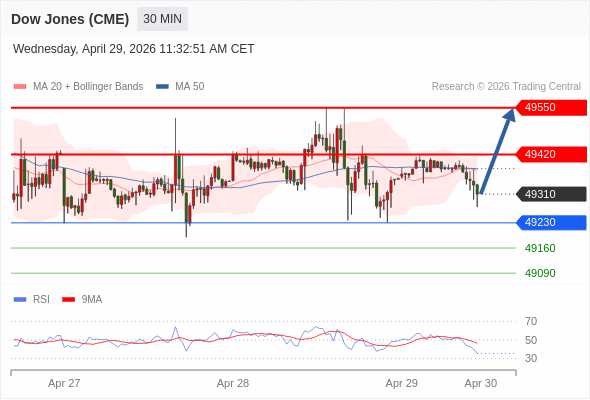
Task: Click the 9MA red legend swatch
Action: click(68, 300)
